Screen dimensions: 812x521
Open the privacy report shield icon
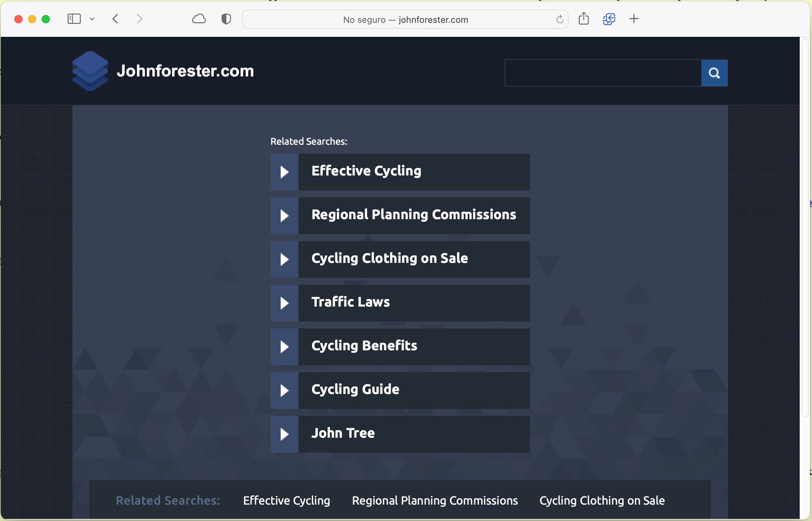(x=226, y=19)
